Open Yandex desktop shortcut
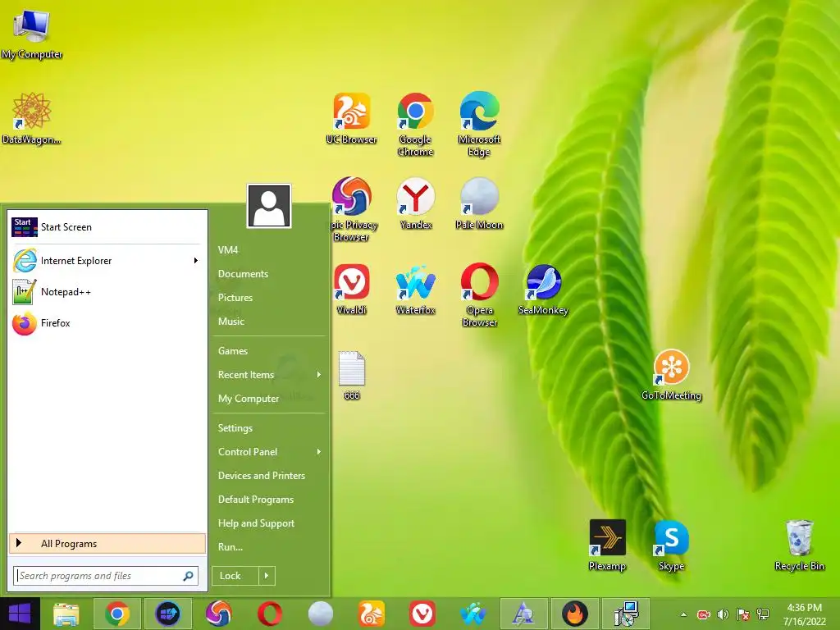 [x=416, y=203]
